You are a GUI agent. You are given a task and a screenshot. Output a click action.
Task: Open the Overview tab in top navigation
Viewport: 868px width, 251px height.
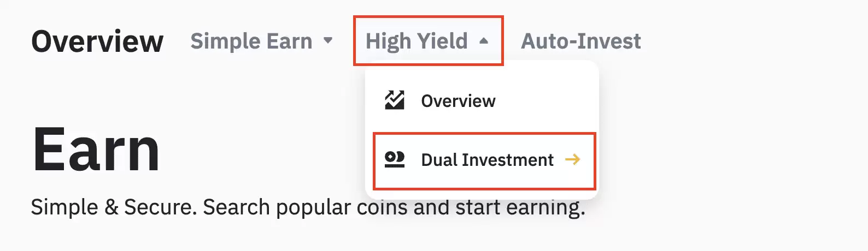click(x=97, y=41)
